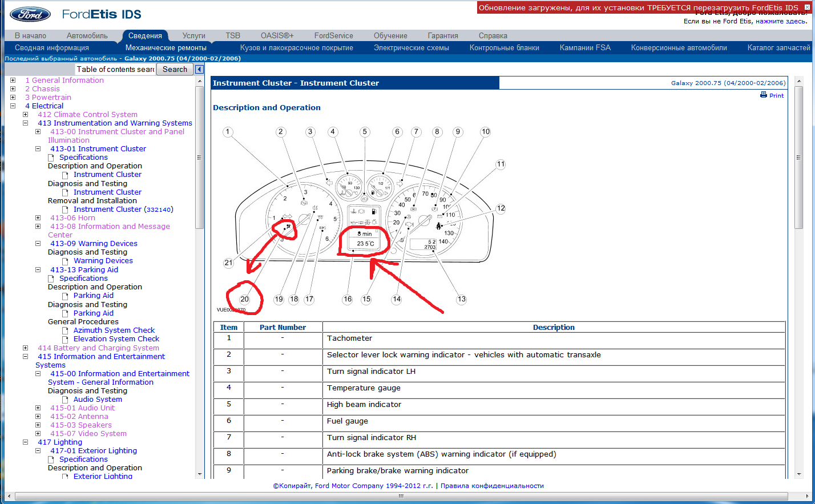The width and height of the screenshot is (815, 504).
Task: Select Кампании FSA submenu
Action: [x=585, y=48]
